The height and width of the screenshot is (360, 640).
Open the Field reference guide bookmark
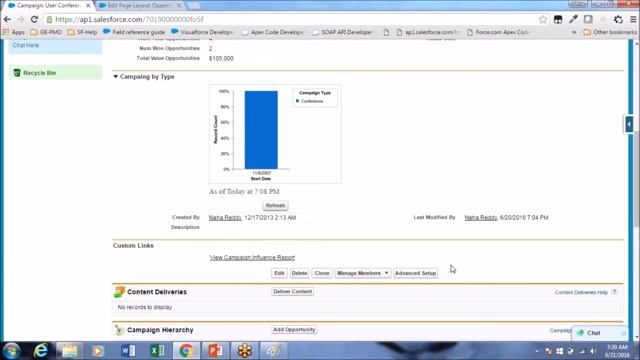134,32
